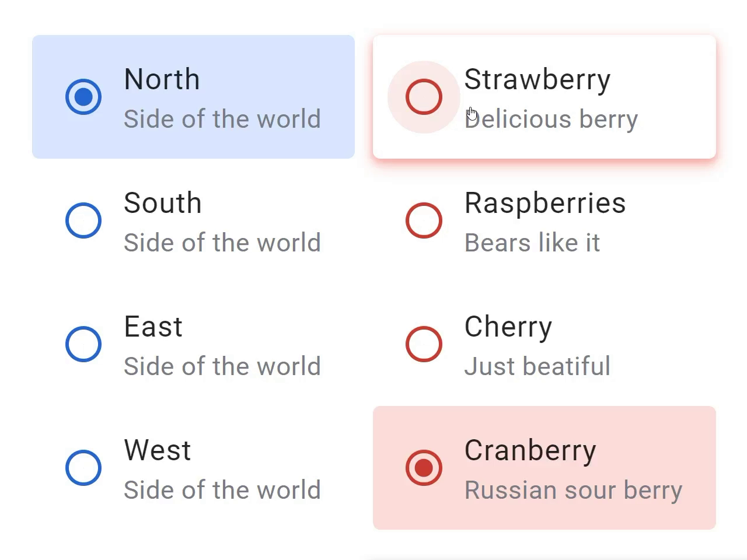Click the West option label text

[x=156, y=450]
